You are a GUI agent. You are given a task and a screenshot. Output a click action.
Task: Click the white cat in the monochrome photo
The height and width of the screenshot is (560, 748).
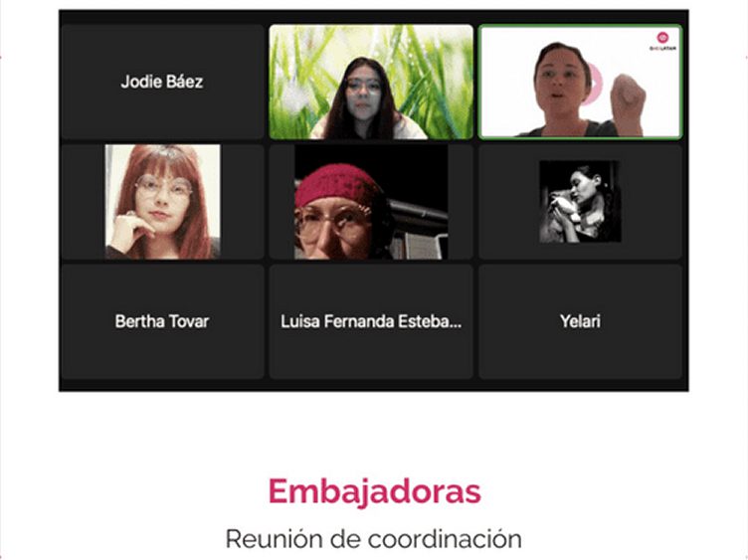[563, 206]
